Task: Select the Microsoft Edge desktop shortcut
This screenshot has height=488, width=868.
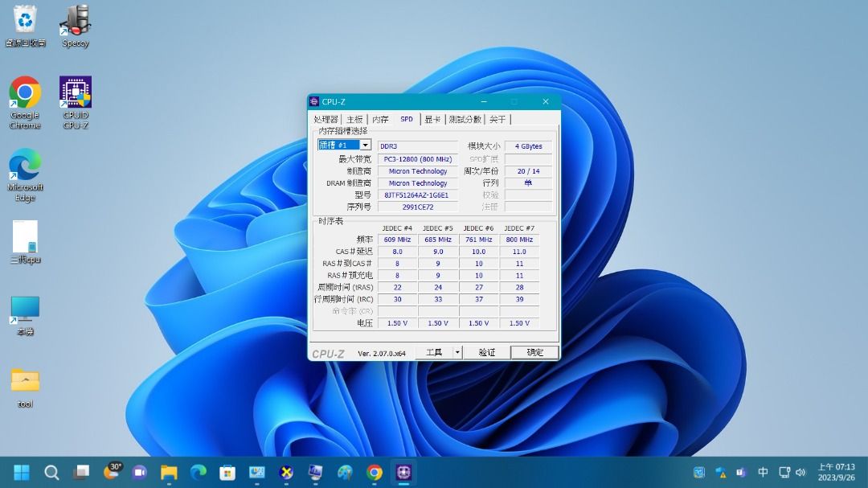Action: tap(25, 175)
